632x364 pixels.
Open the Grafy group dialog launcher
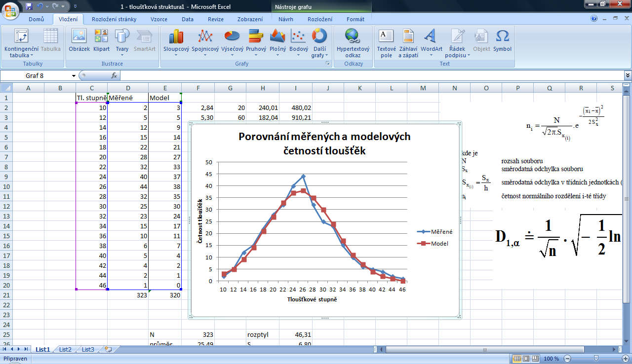coord(327,64)
